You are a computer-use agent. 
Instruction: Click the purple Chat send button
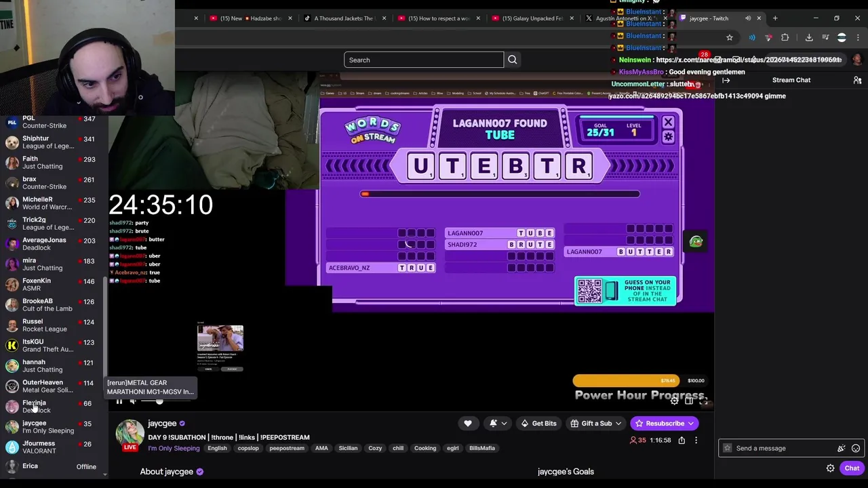click(x=852, y=468)
